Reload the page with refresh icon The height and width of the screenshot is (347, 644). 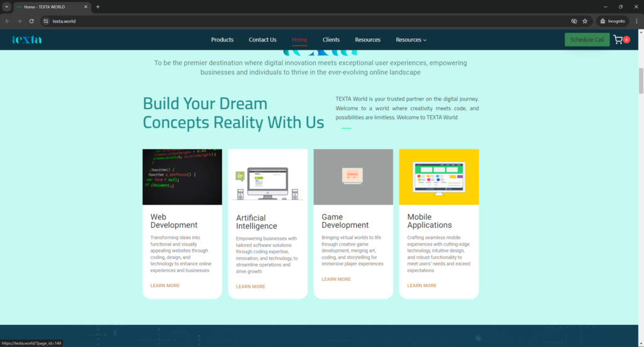pos(31,21)
